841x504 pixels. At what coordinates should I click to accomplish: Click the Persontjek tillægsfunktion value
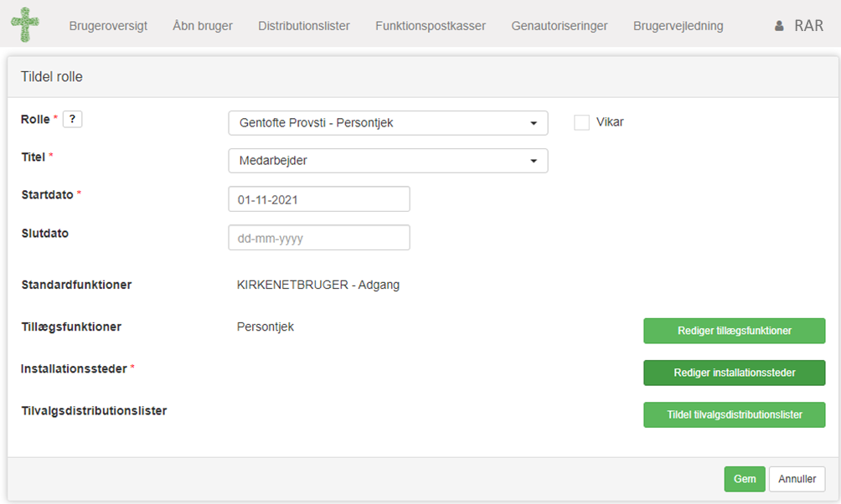[266, 327]
